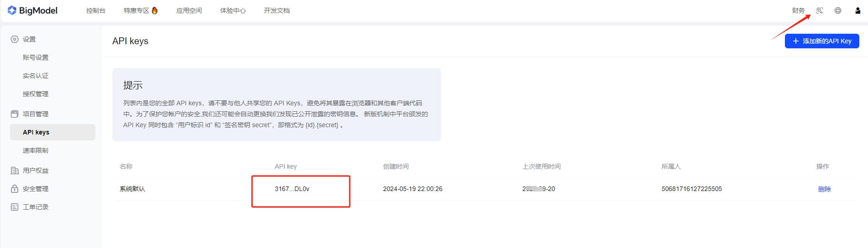Click the 设置 gear icon in sidebar
The image size is (868, 248).
coord(15,39)
